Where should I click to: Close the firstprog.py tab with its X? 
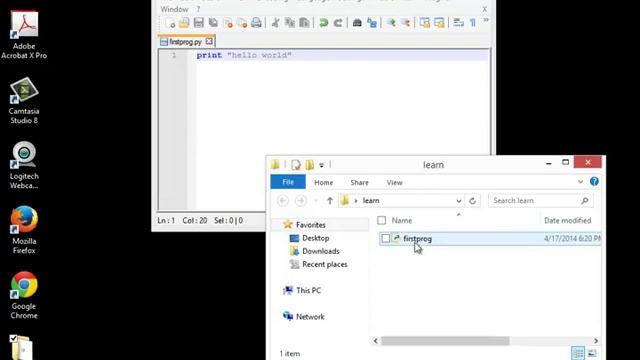click(209, 41)
